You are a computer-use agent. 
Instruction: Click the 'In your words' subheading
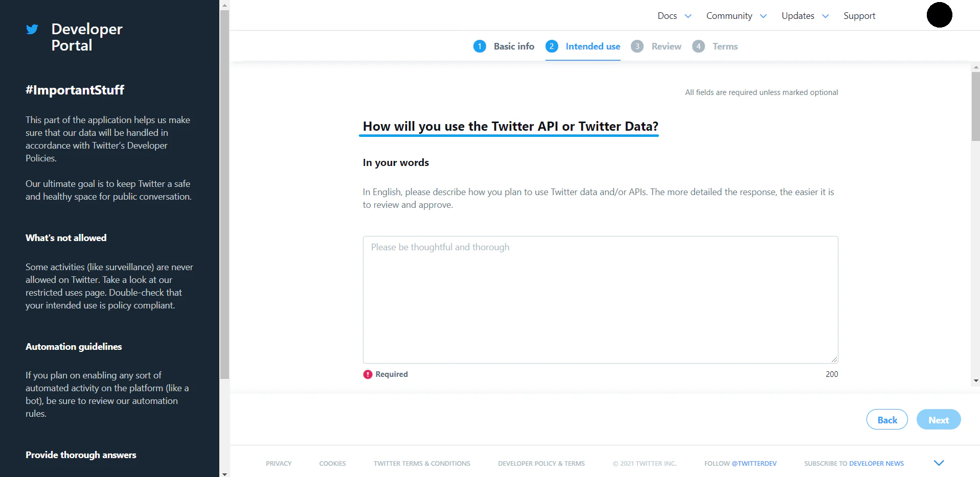[396, 163]
